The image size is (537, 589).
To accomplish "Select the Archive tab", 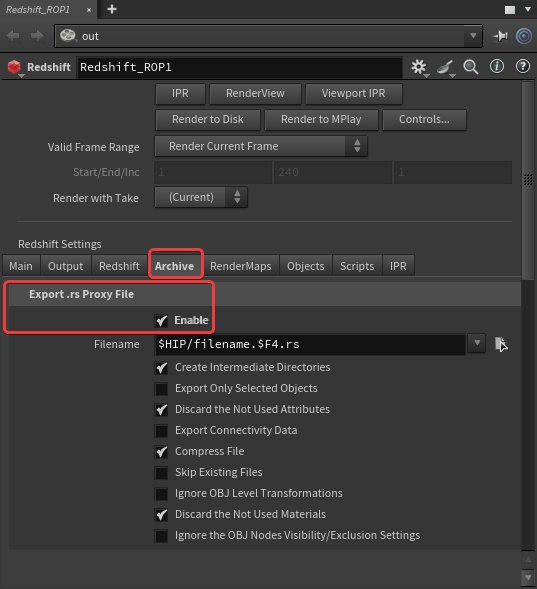I will (175, 266).
